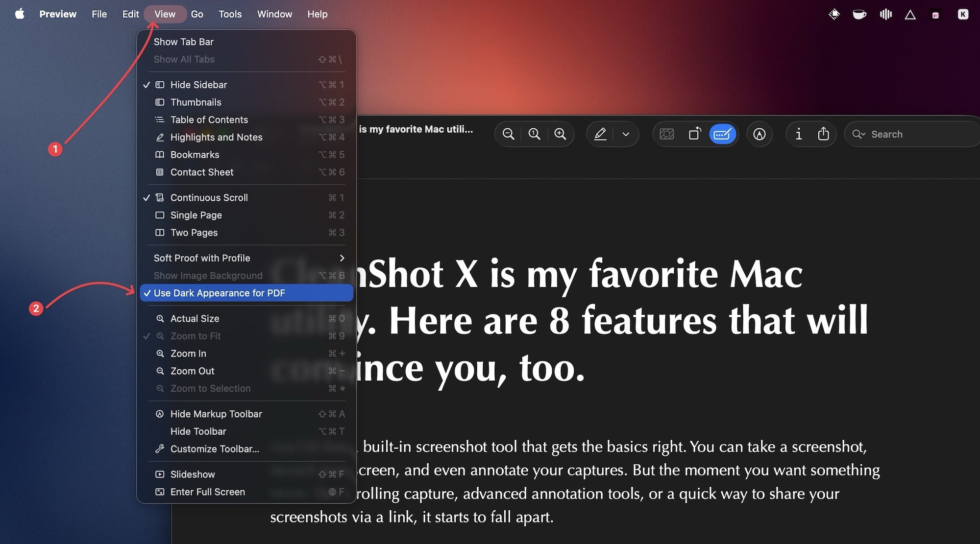This screenshot has width=980, height=544.
Task: Open the Preview app menu
Action: (58, 14)
